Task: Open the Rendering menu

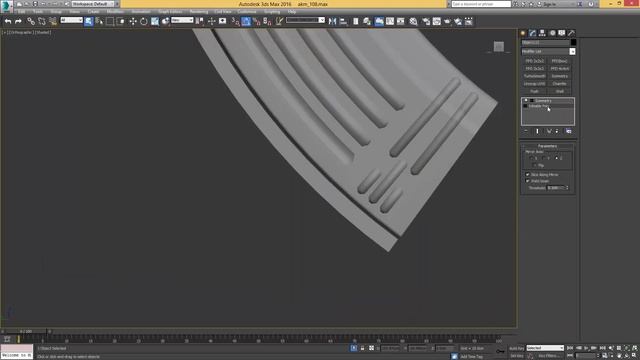Action: pos(199,12)
